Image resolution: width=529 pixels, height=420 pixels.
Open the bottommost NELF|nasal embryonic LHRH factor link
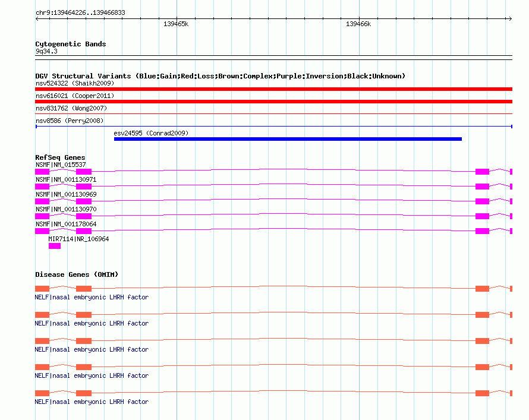click(92, 402)
